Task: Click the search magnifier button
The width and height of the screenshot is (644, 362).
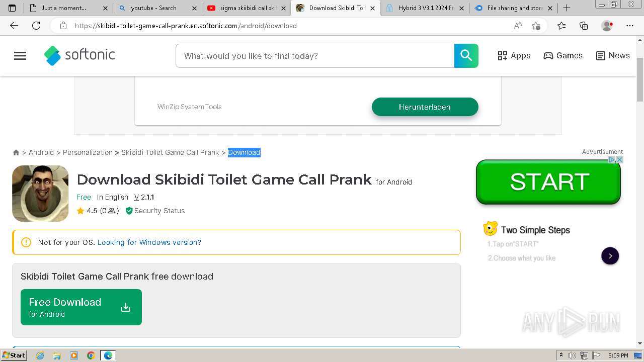Action: point(466,56)
